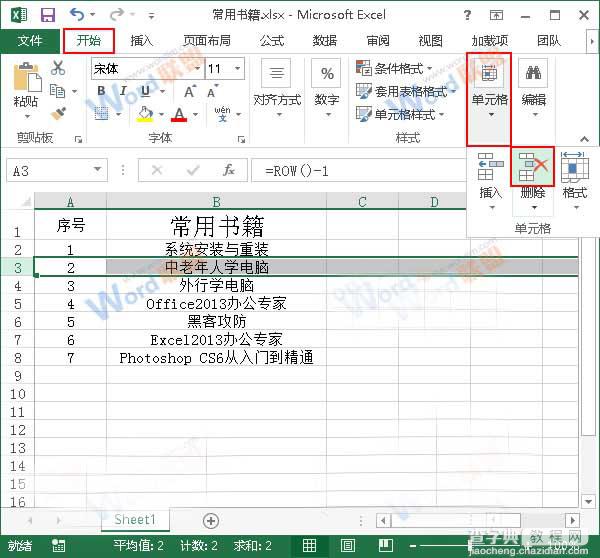600x558 pixels.
Task: Click the Save icon in quick access toolbar
Action: [x=48, y=15]
